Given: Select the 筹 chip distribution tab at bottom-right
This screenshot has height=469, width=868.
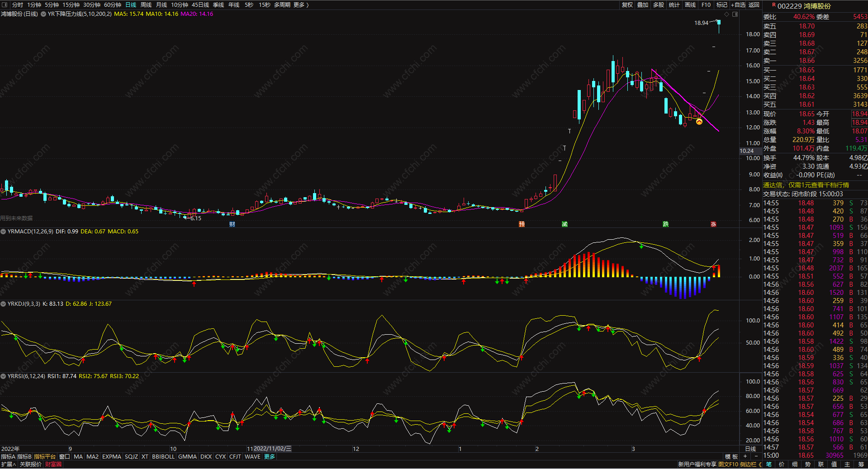Looking at the screenshot, I should point(861,464).
